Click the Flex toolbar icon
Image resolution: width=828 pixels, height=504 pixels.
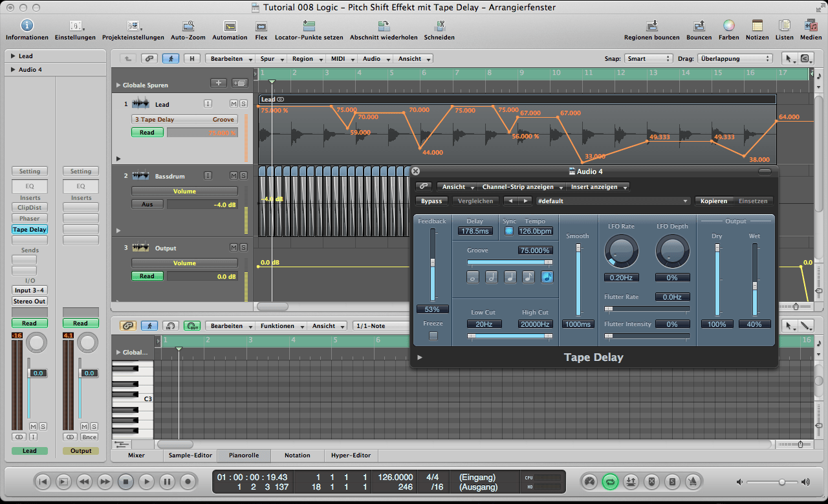coord(261,27)
